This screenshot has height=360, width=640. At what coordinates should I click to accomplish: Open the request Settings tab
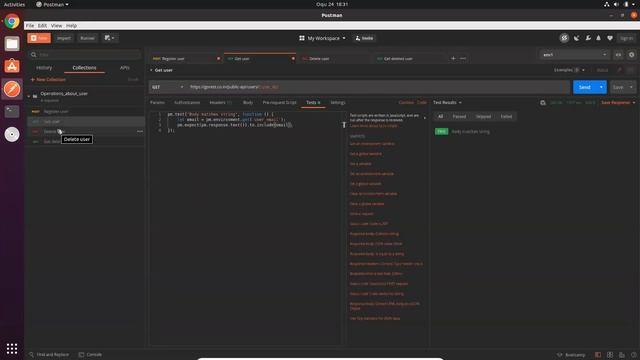pyautogui.click(x=338, y=102)
